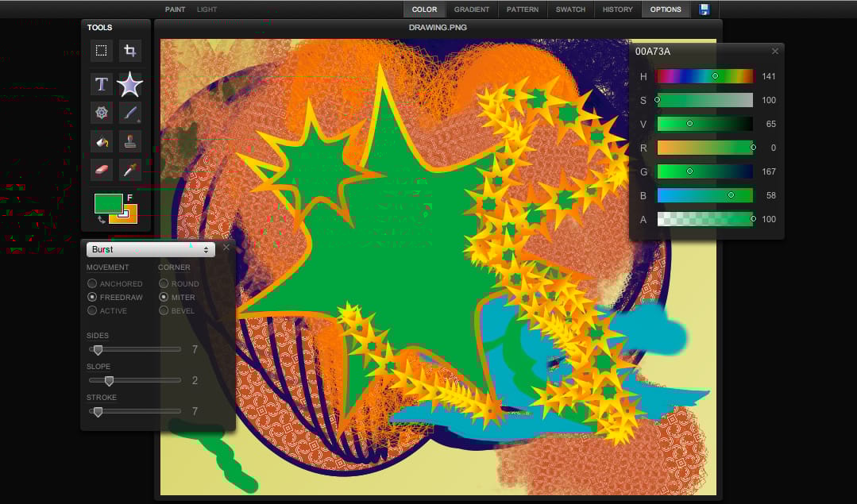
Task: Open the Options tab
Action: [666, 10]
